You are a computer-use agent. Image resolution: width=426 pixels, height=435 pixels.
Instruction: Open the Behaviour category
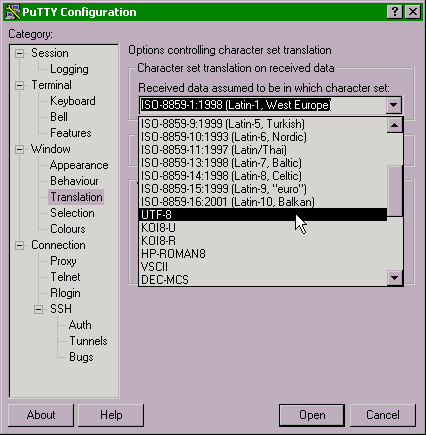[74, 181]
